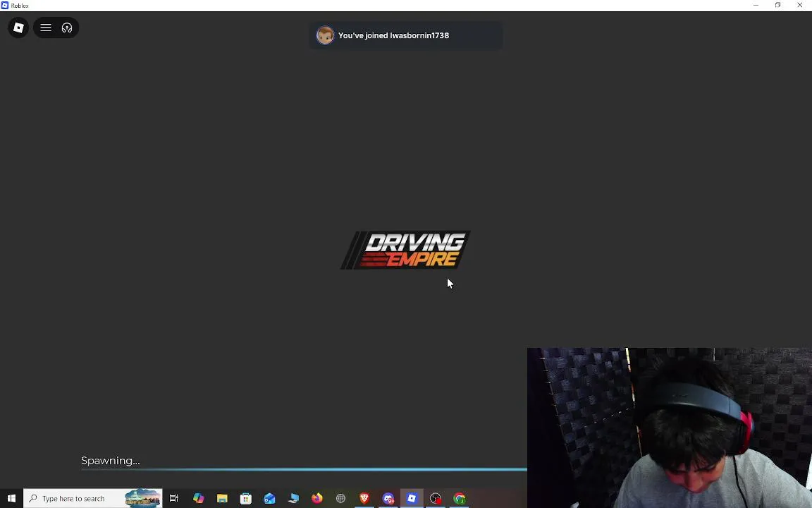Open the hamburger menu in Roblox
Screen dimensions: 812x508
[x=46, y=28]
